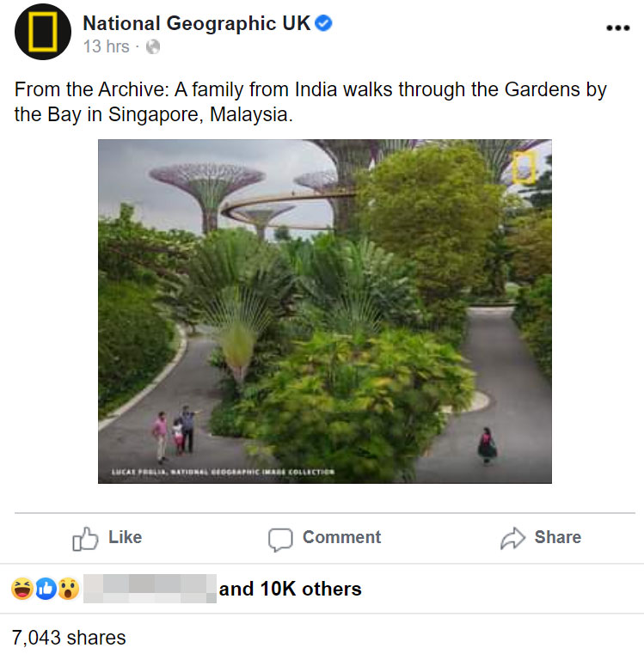Click the yellow Nat Geo watermark on photo
Screen dimensions: 644x654
[524, 168]
